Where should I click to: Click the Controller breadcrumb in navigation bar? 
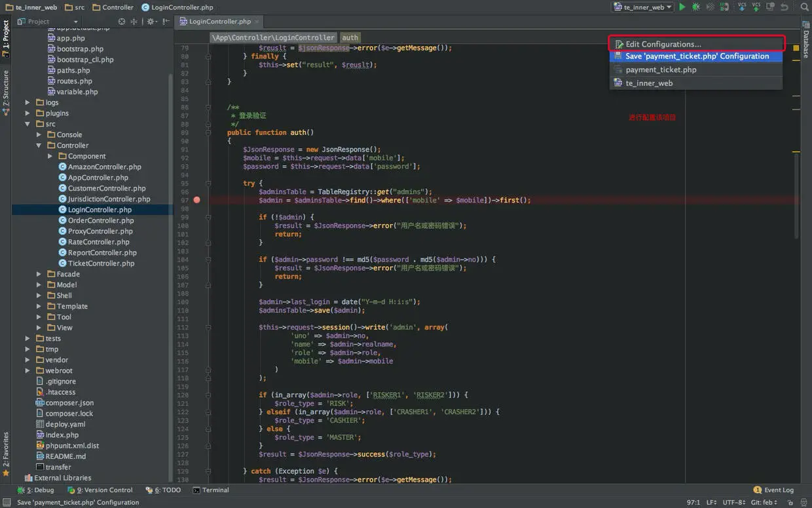click(x=113, y=7)
